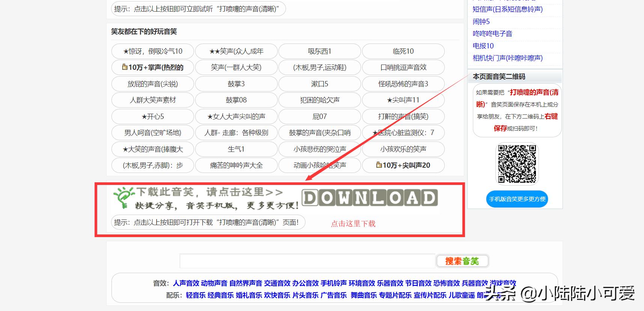Open the ★大笑的声音(捧腹大 sound

153,149
